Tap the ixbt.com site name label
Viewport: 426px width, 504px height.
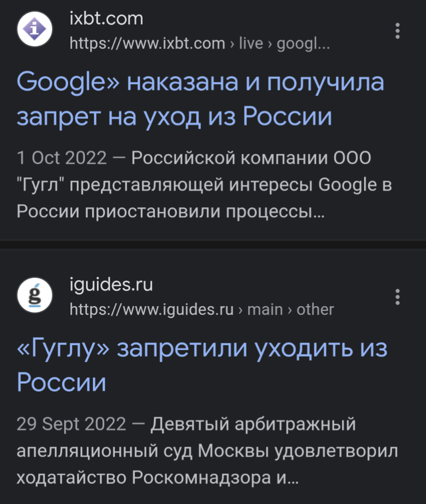click(106, 19)
